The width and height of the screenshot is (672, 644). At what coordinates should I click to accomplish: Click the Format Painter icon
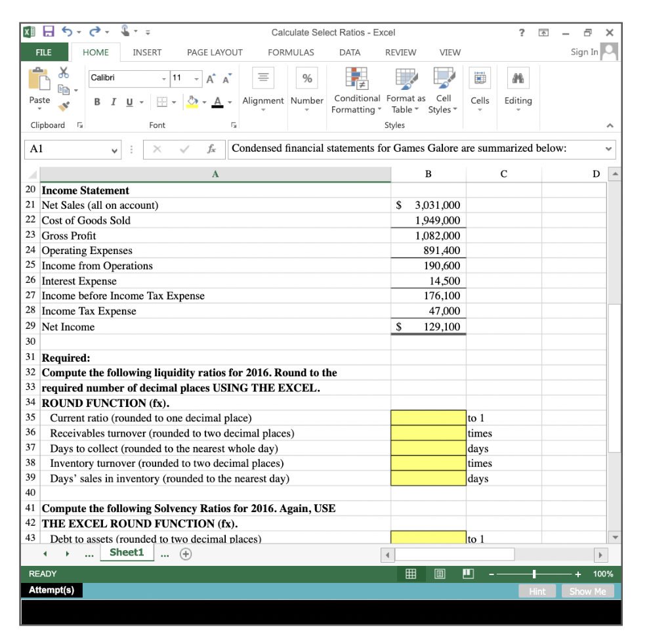tap(63, 106)
